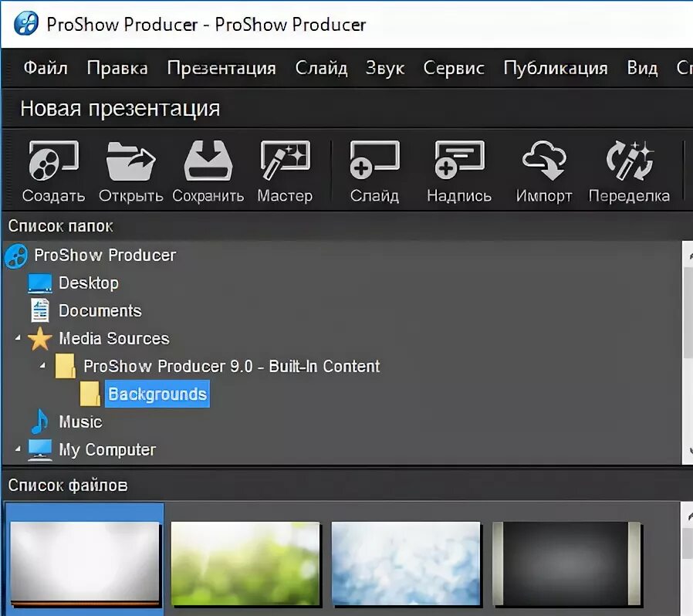Select the Music label in the tree
Viewport: 693px width, 616px height.
pos(80,422)
